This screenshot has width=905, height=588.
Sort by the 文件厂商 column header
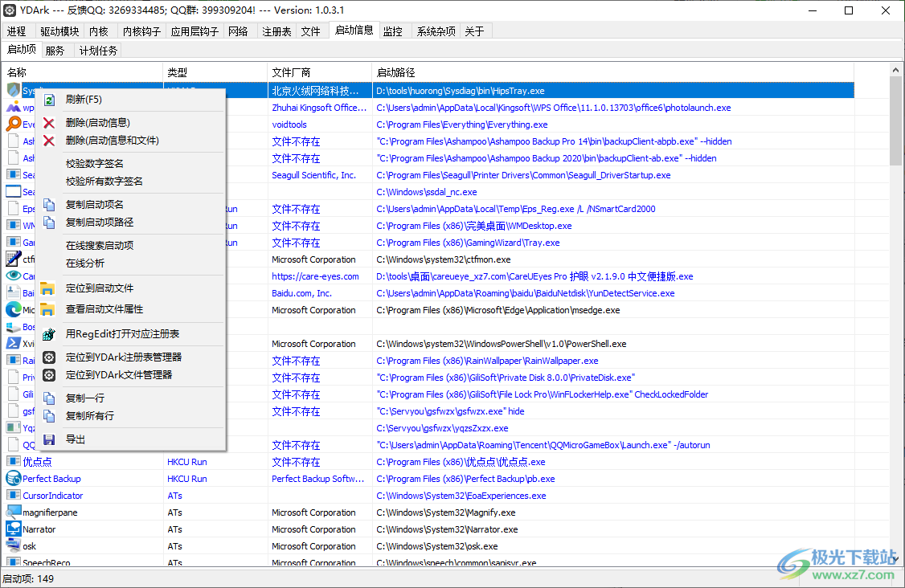coord(320,73)
